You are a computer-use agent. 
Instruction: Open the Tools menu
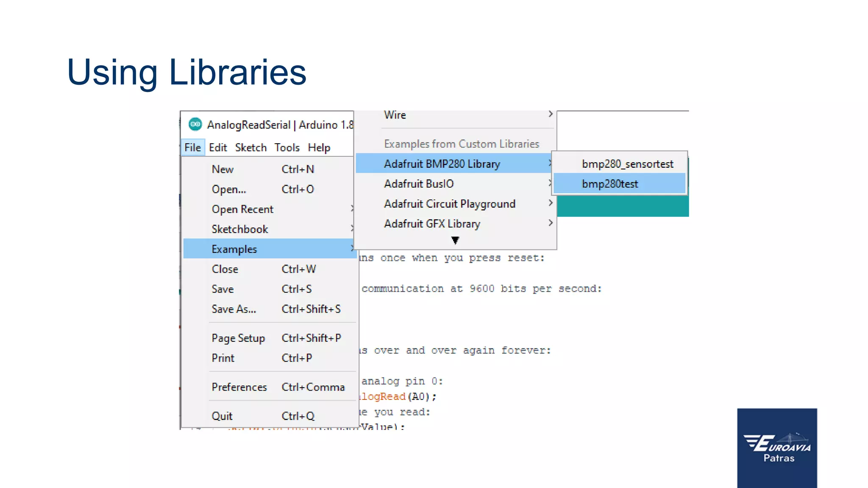point(287,147)
